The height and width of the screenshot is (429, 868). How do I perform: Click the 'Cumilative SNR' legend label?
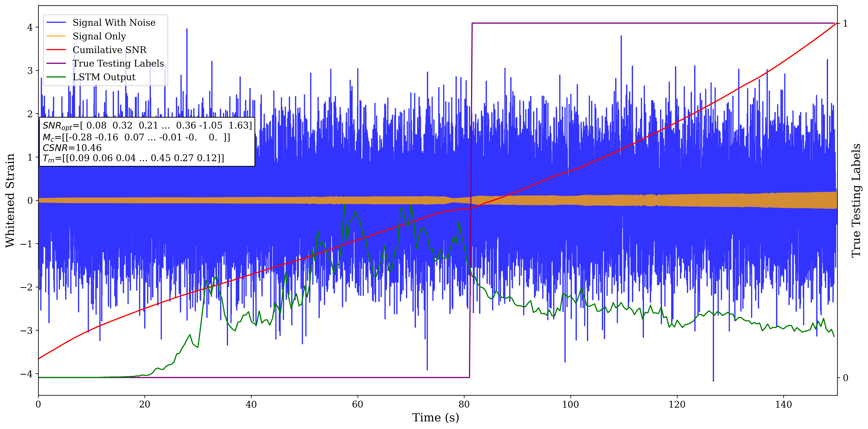pos(109,50)
